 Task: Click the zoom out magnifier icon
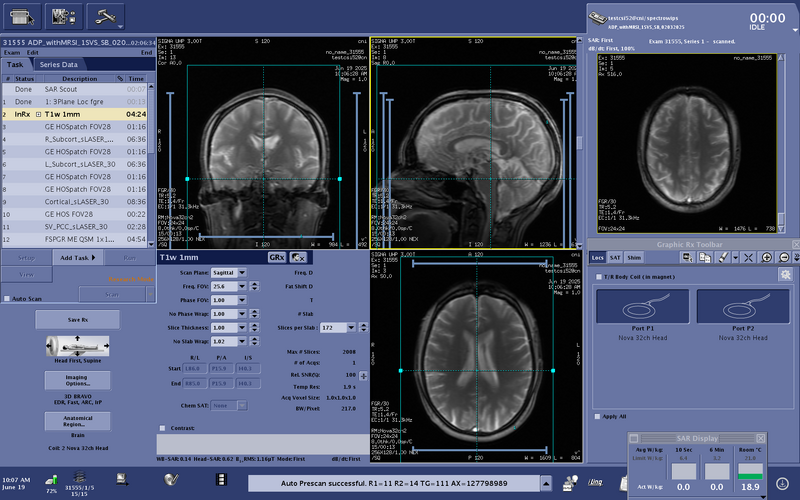(x=784, y=258)
